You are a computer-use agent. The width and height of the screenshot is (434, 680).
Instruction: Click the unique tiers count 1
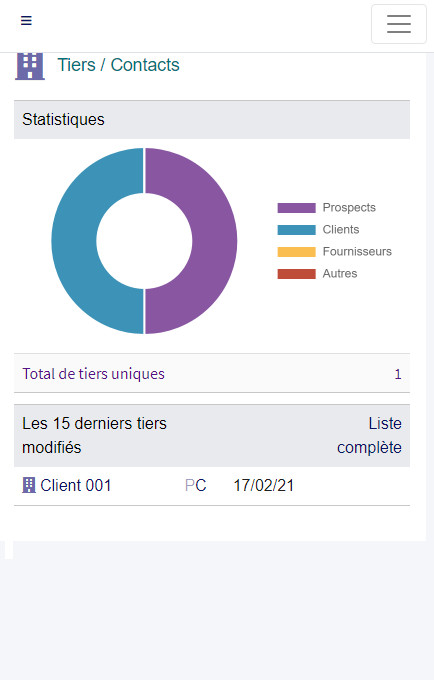click(398, 374)
